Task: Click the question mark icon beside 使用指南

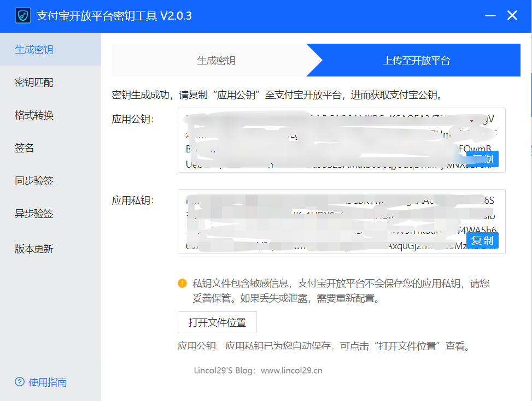Action: pos(20,382)
